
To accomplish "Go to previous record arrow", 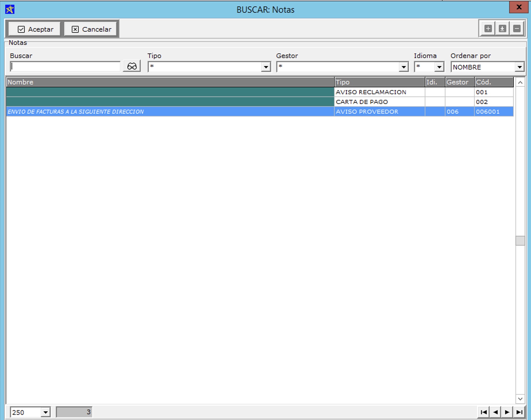I will pyautogui.click(x=495, y=412).
